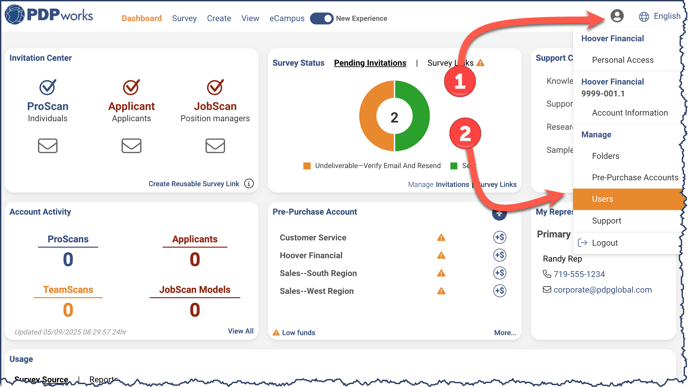
Task: Open the eCampus menu
Action: (x=287, y=18)
